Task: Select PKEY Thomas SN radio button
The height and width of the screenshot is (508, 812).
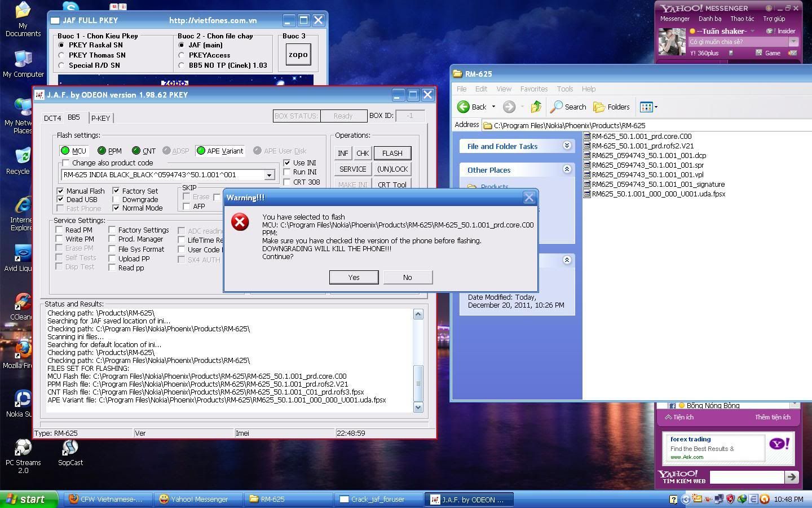Action: point(61,55)
